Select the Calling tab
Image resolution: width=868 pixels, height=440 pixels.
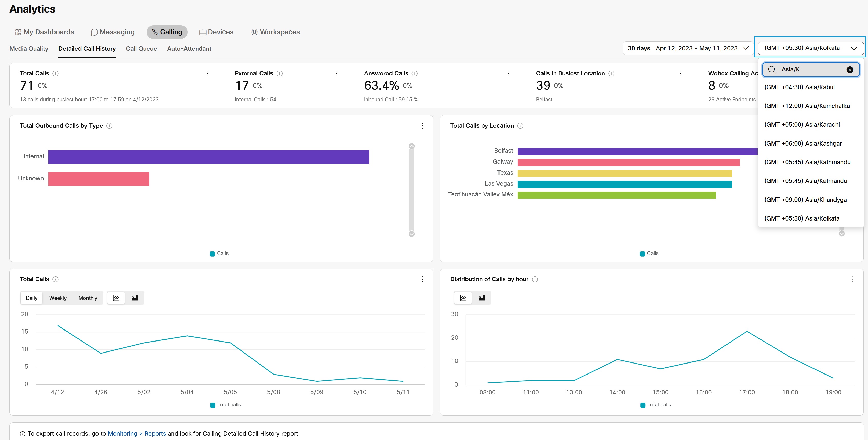pos(167,32)
